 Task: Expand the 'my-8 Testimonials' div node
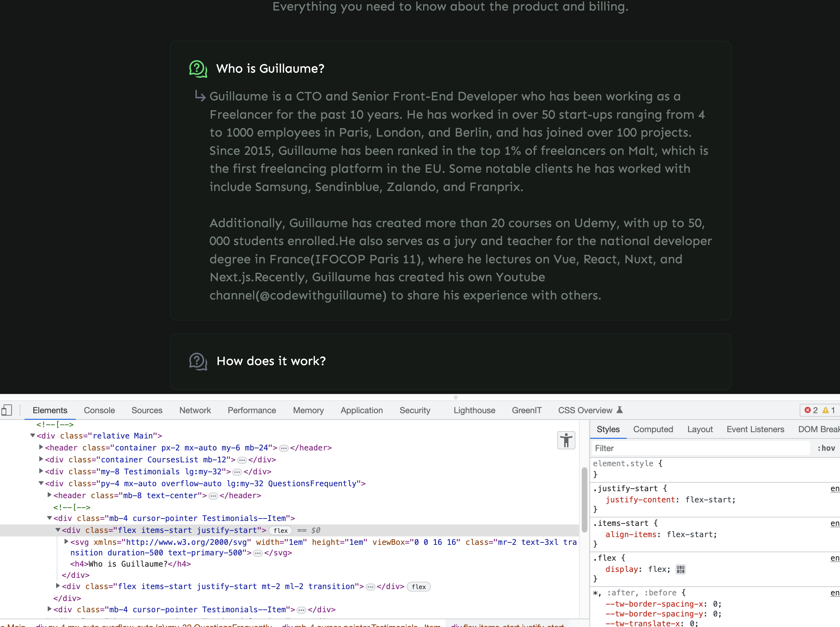41,471
